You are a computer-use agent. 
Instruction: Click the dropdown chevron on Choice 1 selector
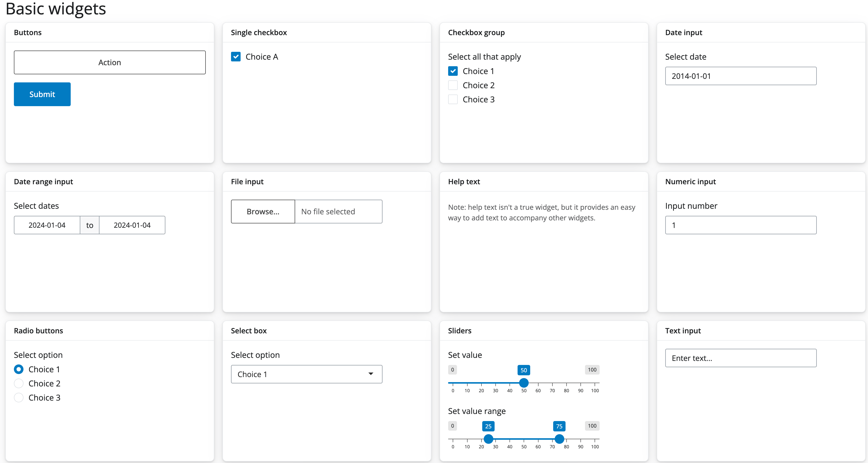click(371, 374)
